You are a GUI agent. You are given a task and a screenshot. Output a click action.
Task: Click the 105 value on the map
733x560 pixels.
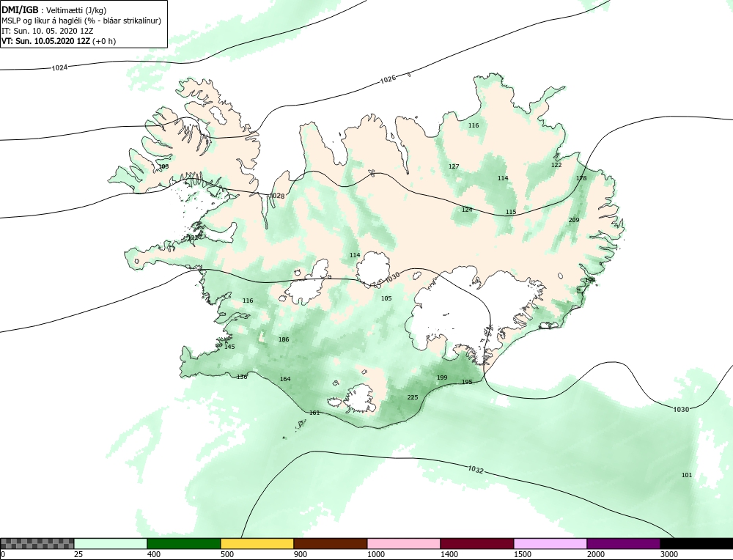(x=386, y=298)
